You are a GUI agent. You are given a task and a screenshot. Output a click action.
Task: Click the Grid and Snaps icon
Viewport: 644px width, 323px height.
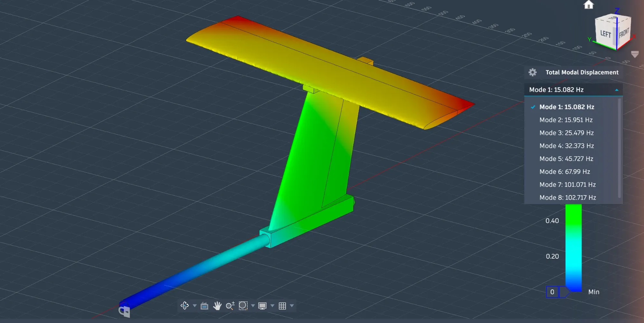(x=282, y=306)
